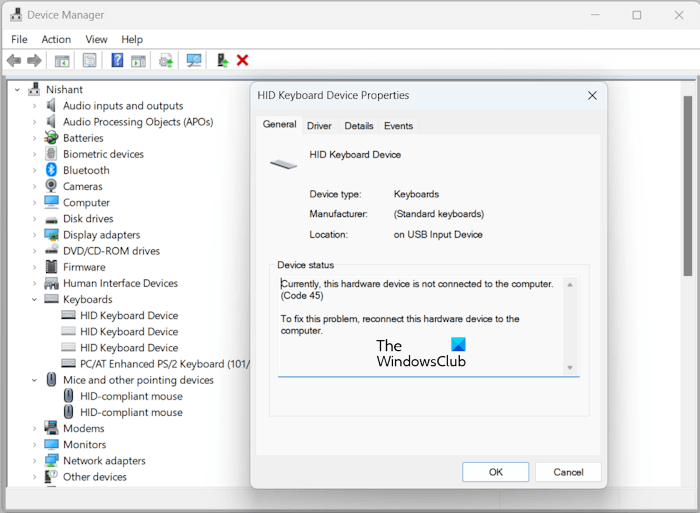Click the Monitors category icon

pos(51,444)
